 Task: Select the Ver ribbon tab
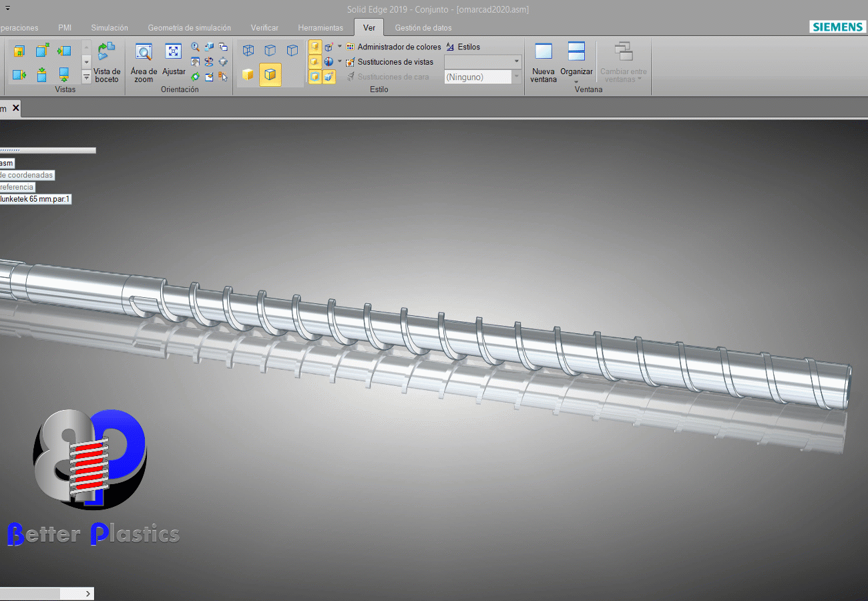369,27
